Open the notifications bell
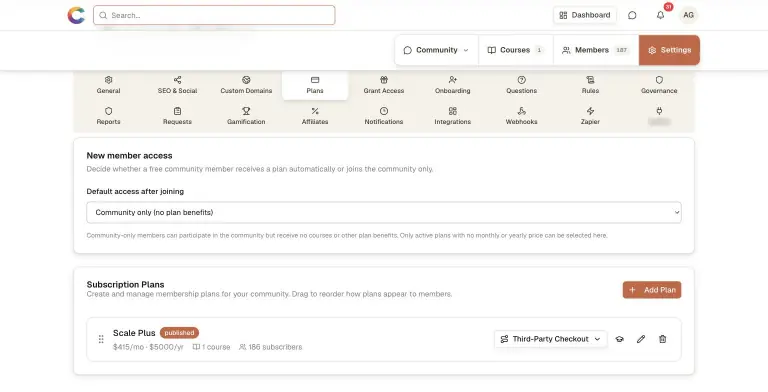Viewport: 768px width, 392px height. click(x=661, y=15)
